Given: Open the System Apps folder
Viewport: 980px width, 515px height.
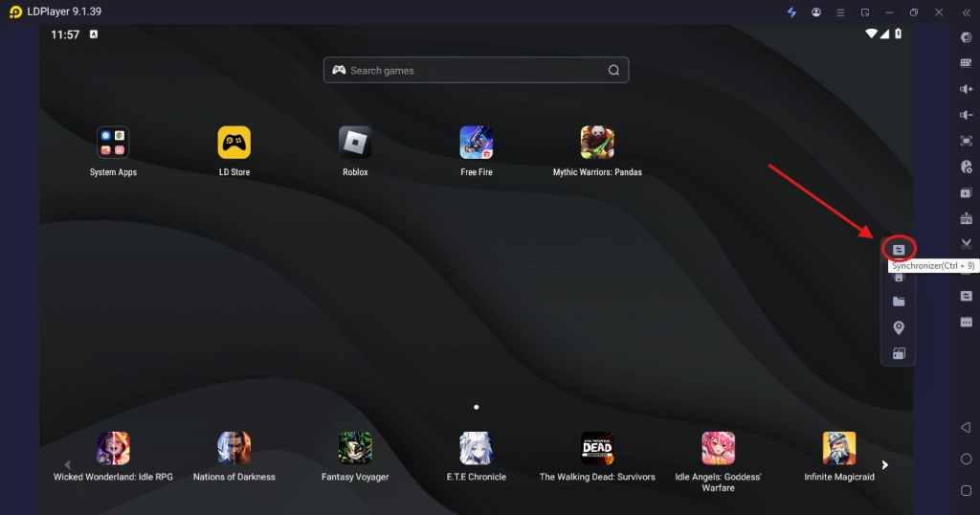Looking at the screenshot, I should [113, 143].
